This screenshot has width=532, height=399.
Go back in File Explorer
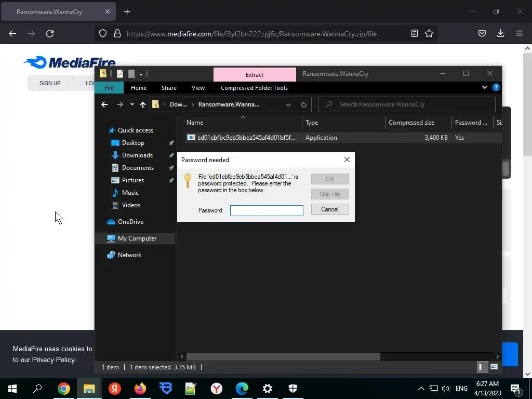(104, 104)
